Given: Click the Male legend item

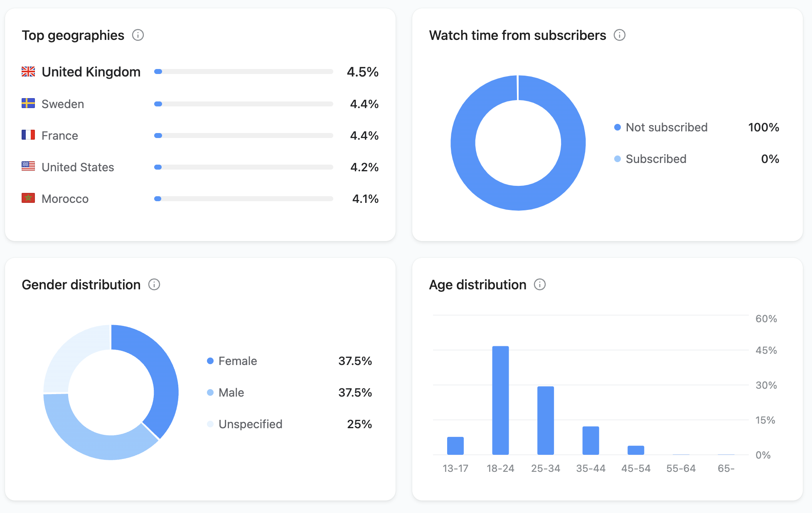Looking at the screenshot, I should (x=231, y=392).
